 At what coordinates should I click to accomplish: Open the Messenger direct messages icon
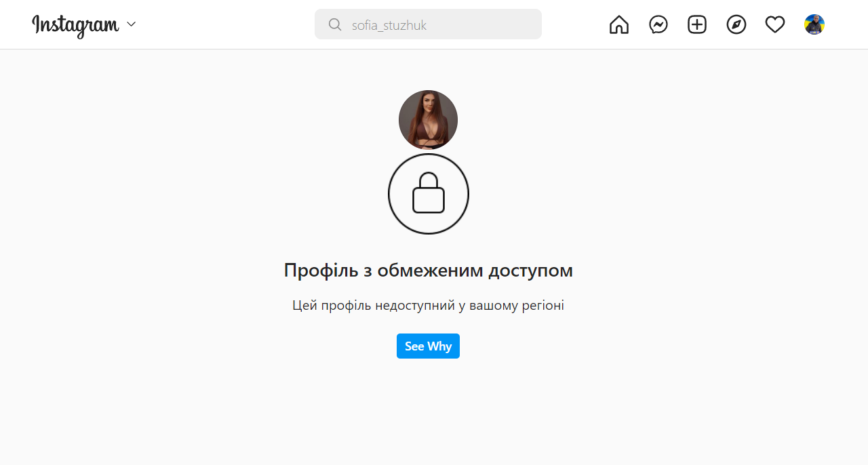(x=658, y=24)
